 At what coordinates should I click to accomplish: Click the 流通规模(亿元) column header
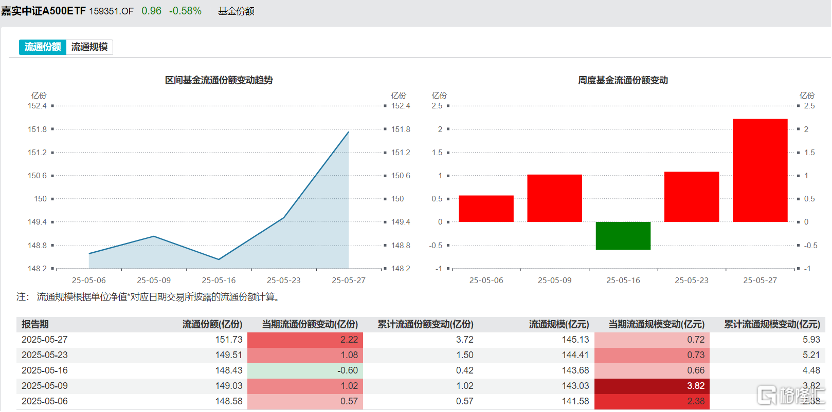coord(558,324)
